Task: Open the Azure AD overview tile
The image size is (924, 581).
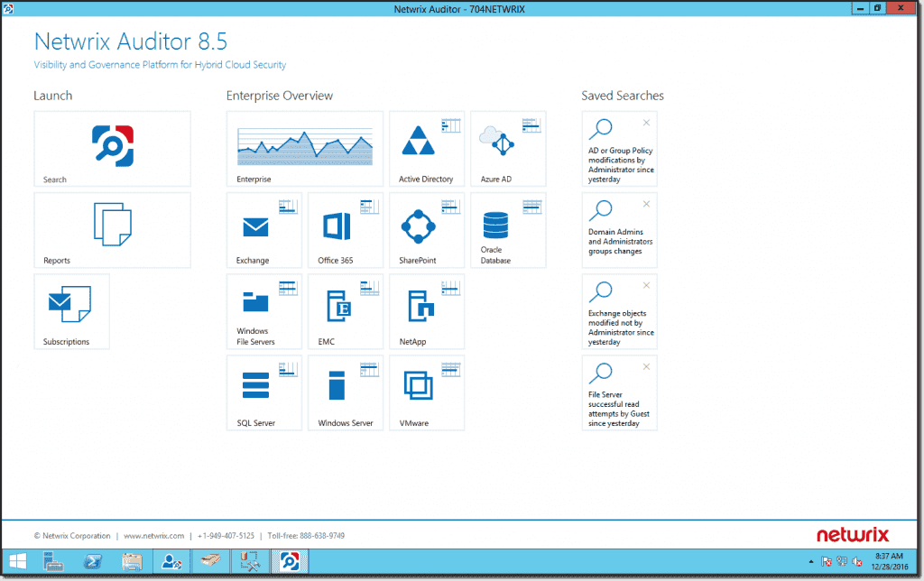Action: point(507,149)
